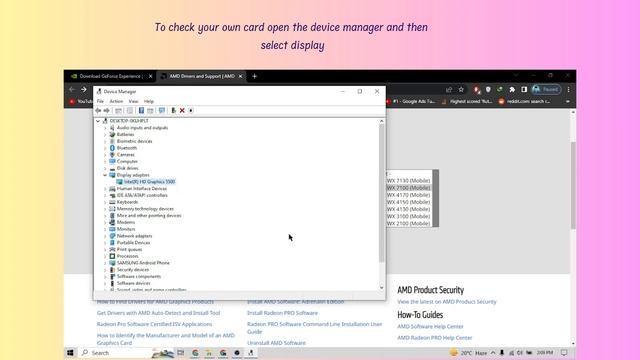The width and height of the screenshot is (640, 360).
Task: Expand Audio inputs and outputs node
Action: click(105, 128)
